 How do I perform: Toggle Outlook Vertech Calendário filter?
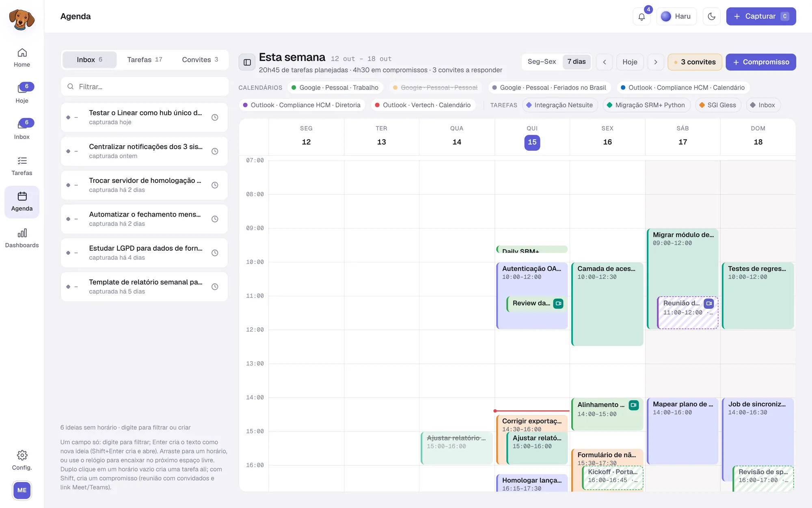tap(423, 105)
